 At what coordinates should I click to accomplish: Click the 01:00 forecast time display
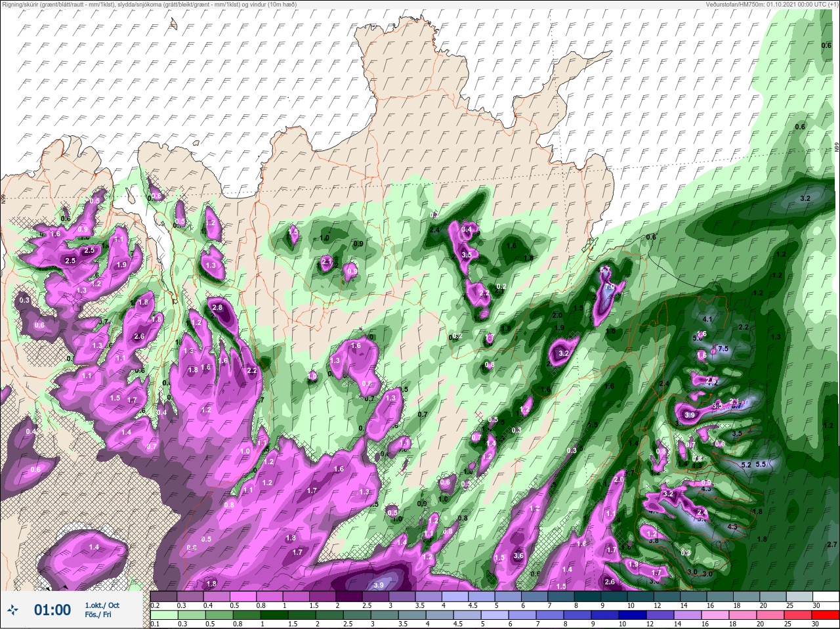[52, 610]
